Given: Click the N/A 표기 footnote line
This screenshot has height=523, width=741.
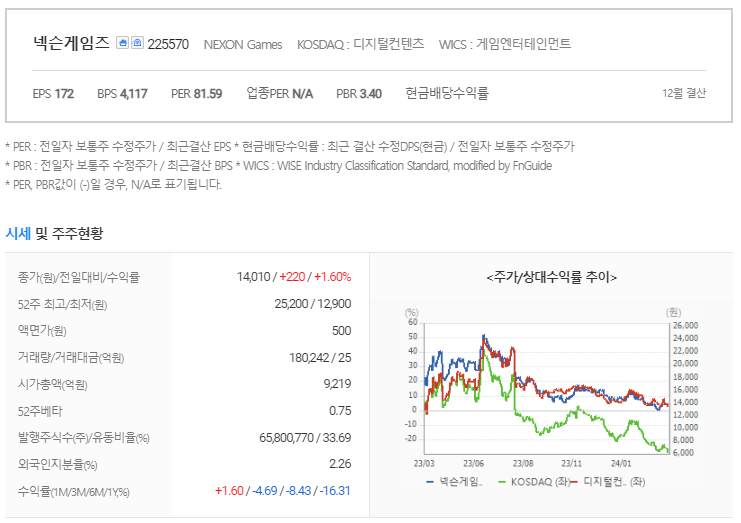Looking at the screenshot, I should (113, 184).
